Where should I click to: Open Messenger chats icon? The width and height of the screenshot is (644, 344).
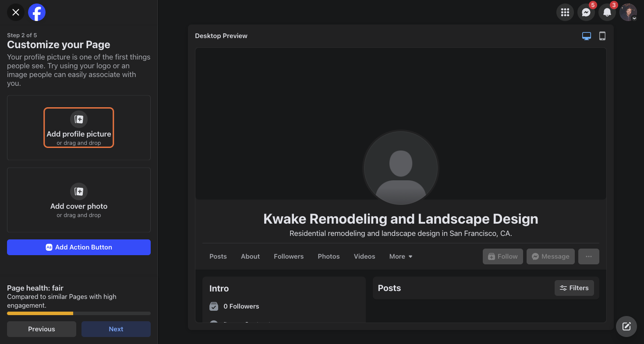click(586, 12)
